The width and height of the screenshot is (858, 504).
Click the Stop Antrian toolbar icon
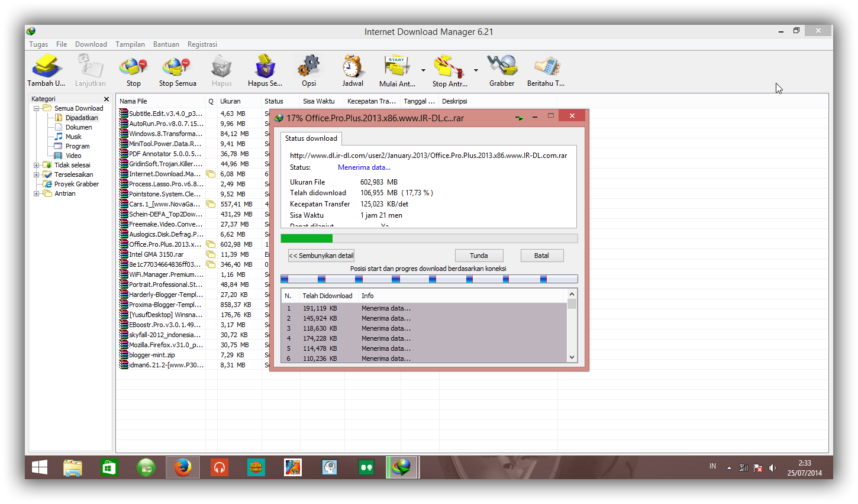tap(449, 66)
